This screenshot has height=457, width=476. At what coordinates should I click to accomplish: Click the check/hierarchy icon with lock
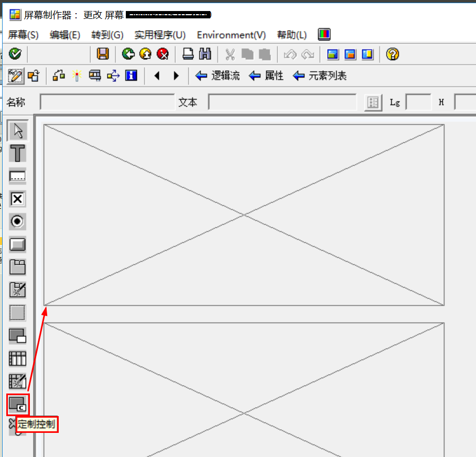pos(59,76)
